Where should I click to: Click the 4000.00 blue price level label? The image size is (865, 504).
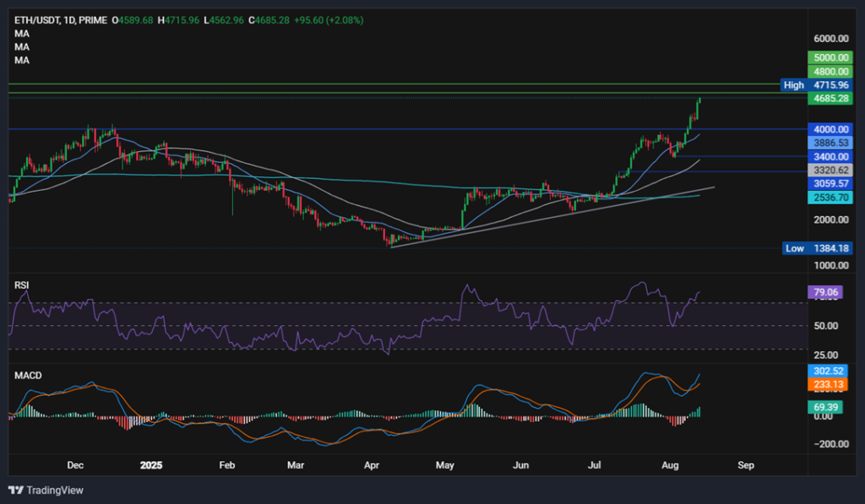(x=830, y=129)
